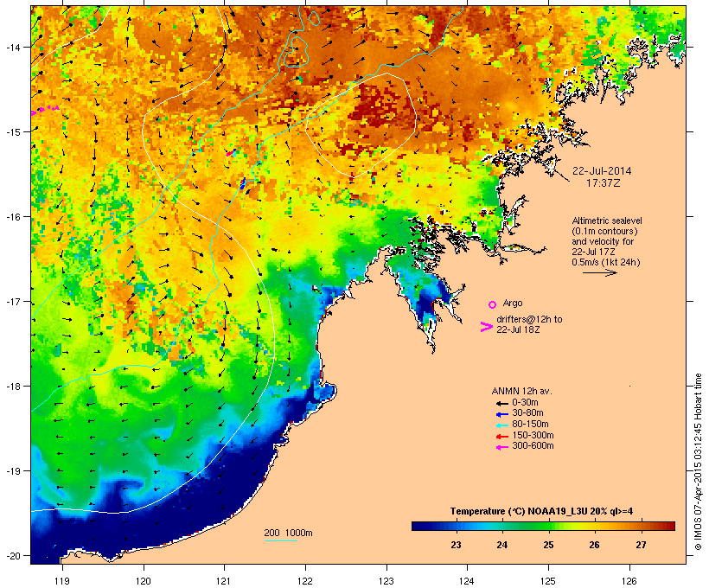Viewport: 709px width, 588px height.
Task: Click the longitude axis label 121
Action: (x=224, y=581)
